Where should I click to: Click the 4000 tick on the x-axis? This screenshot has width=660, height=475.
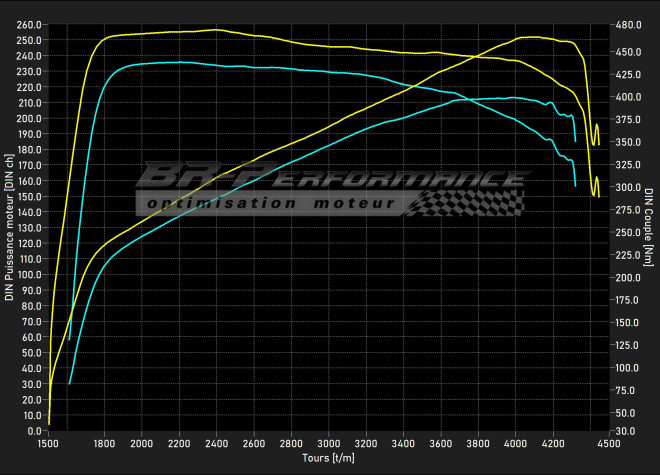(515, 443)
